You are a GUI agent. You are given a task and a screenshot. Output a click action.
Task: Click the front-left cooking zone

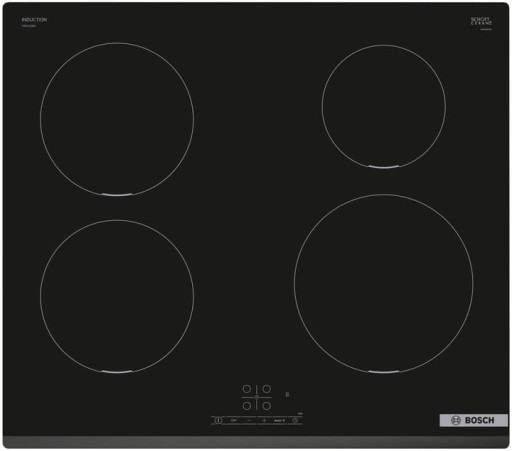tap(117, 296)
